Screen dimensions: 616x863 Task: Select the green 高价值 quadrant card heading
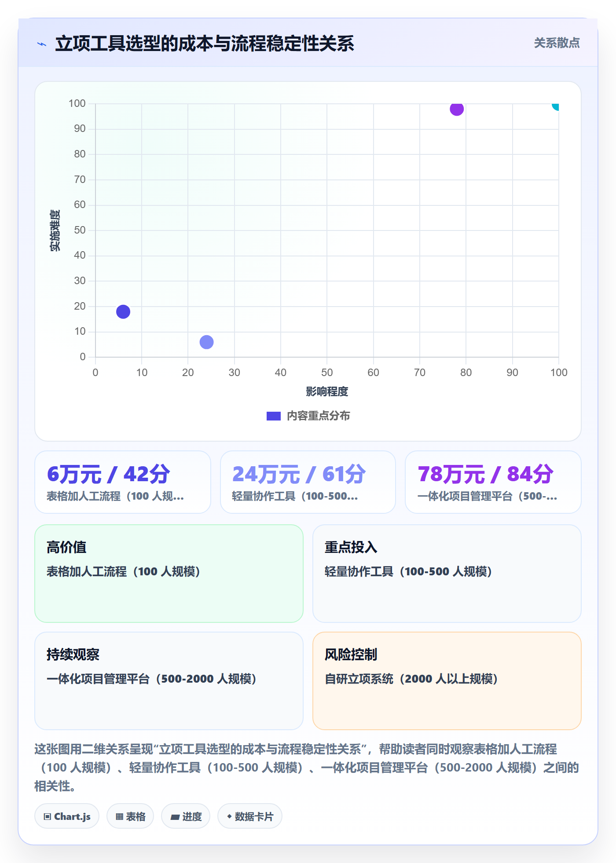pos(66,547)
